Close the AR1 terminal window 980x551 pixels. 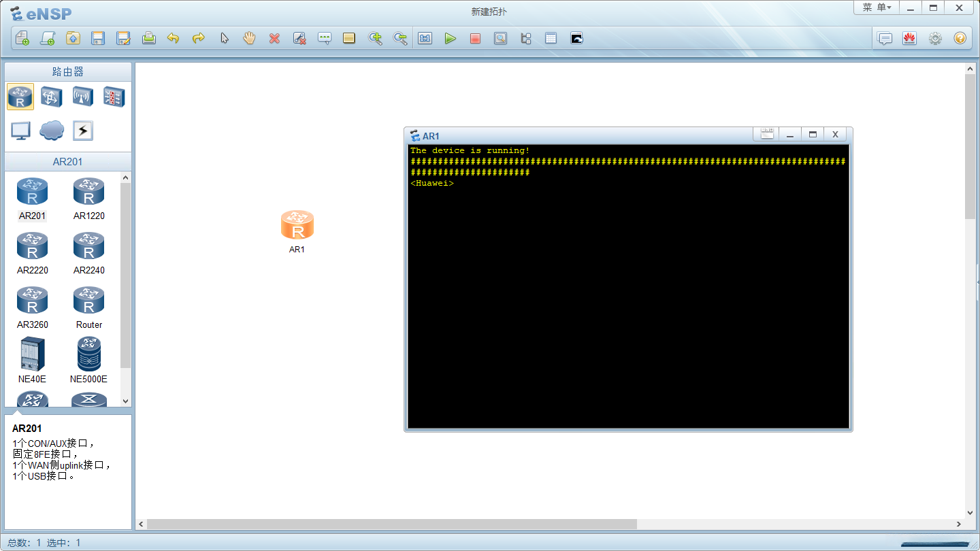tap(835, 135)
